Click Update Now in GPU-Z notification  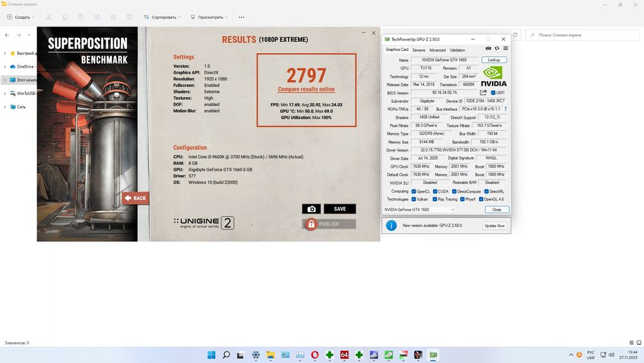click(495, 226)
